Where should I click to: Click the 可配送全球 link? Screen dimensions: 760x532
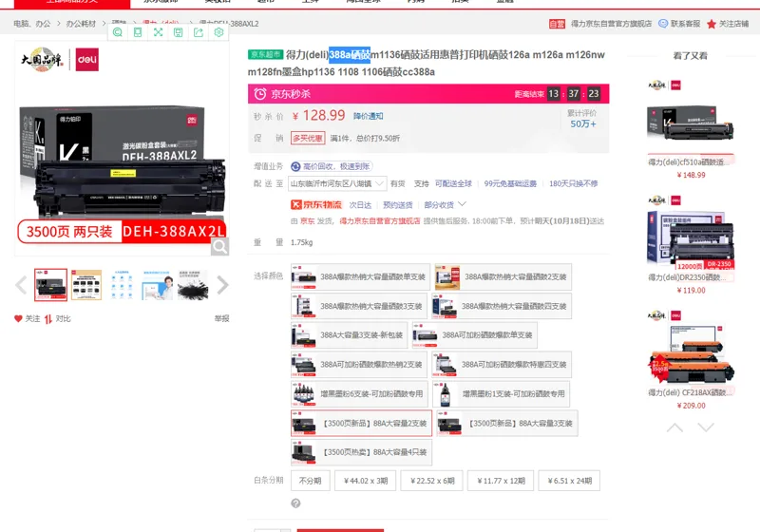(x=453, y=183)
